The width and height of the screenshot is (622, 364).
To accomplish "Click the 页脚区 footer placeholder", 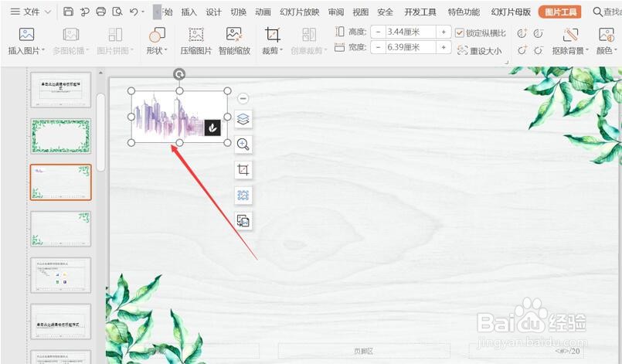I will click(364, 351).
